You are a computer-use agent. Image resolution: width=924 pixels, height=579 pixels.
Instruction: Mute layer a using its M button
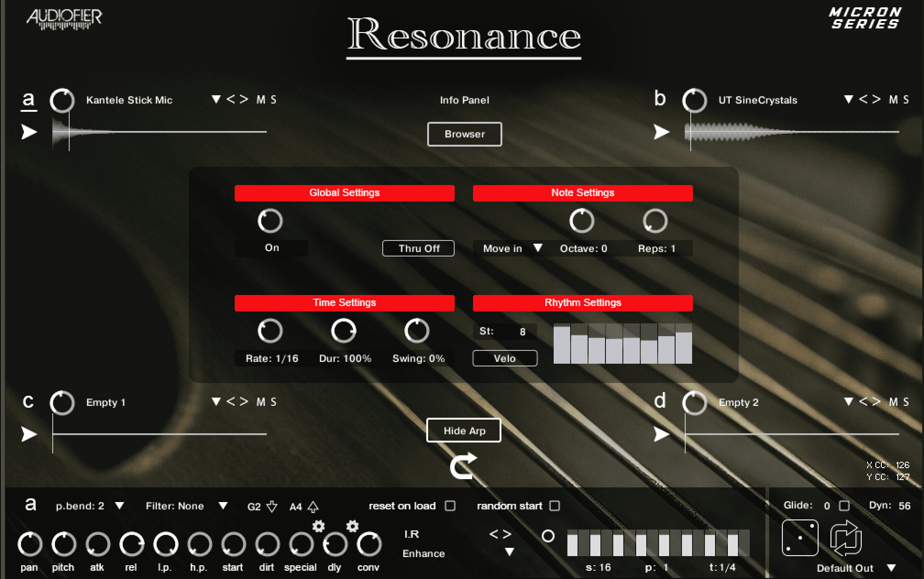tap(261, 99)
